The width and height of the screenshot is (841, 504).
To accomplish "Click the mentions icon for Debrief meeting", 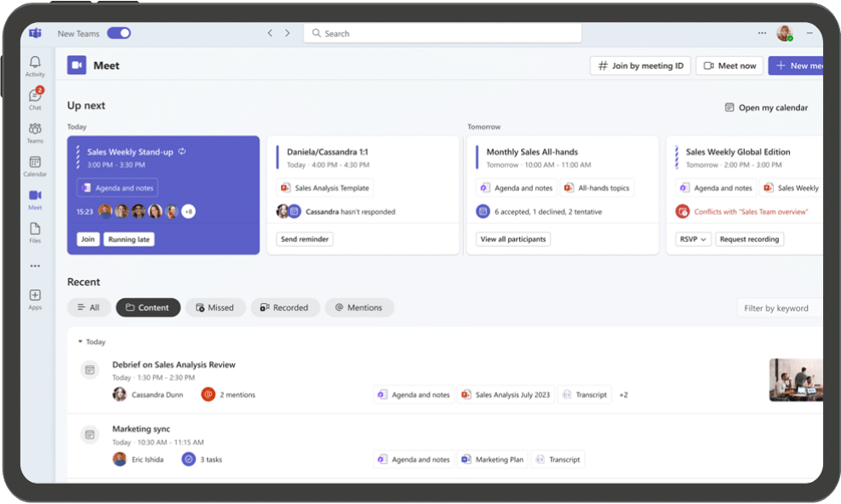I will pos(208,395).
